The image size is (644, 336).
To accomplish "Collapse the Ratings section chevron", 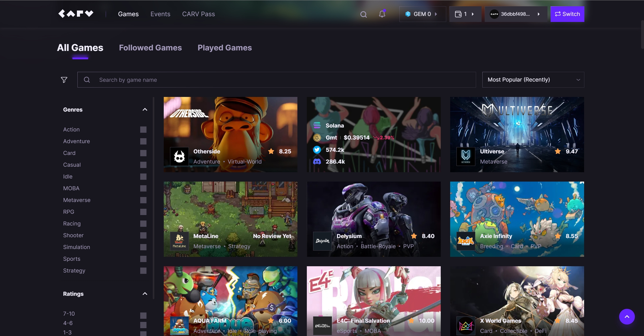I will (145, 294).
